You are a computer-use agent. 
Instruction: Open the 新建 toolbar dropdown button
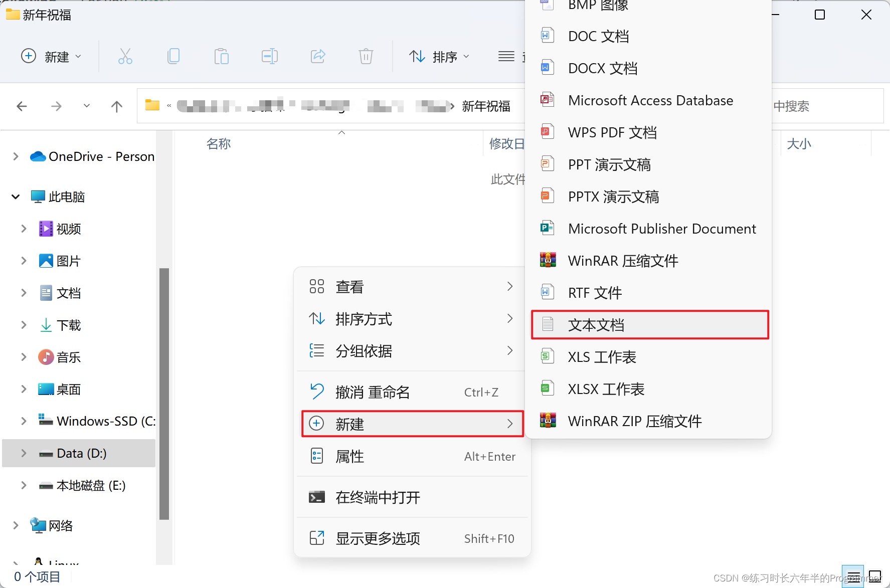[x=51, y=56]
